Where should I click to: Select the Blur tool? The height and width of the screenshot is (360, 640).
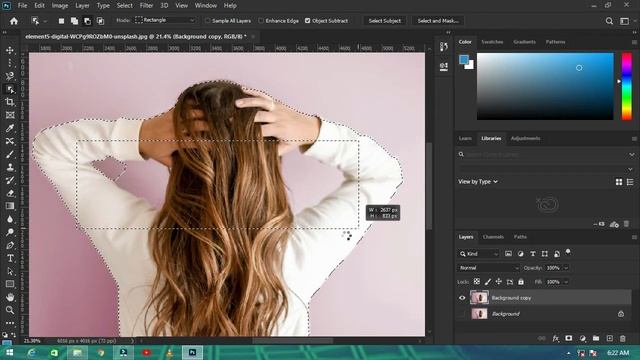(10, 219)
